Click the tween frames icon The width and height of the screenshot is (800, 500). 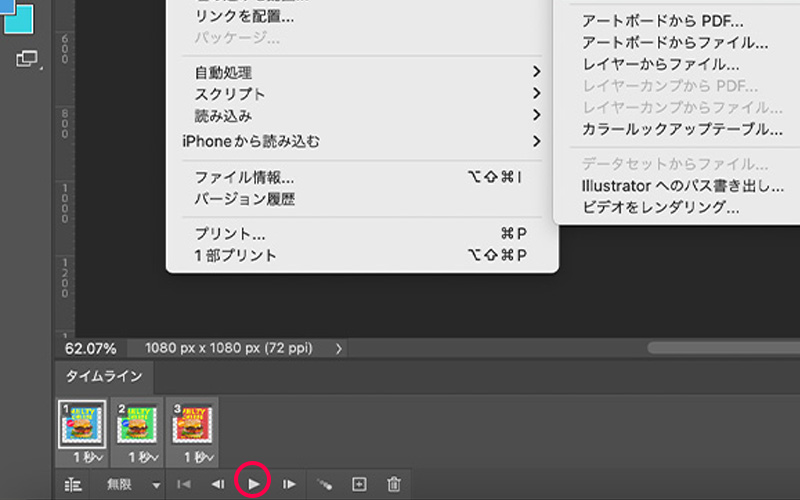coord(324,484)
